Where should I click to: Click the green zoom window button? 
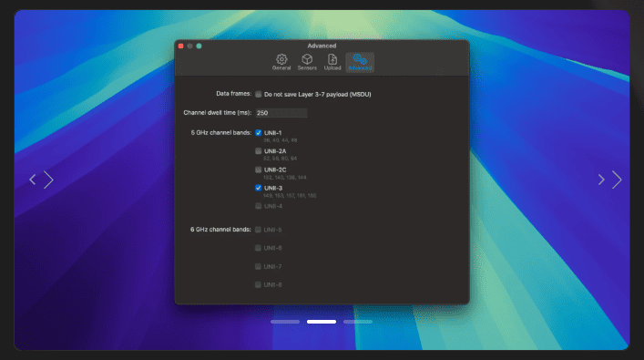click(x=199, y=46)
